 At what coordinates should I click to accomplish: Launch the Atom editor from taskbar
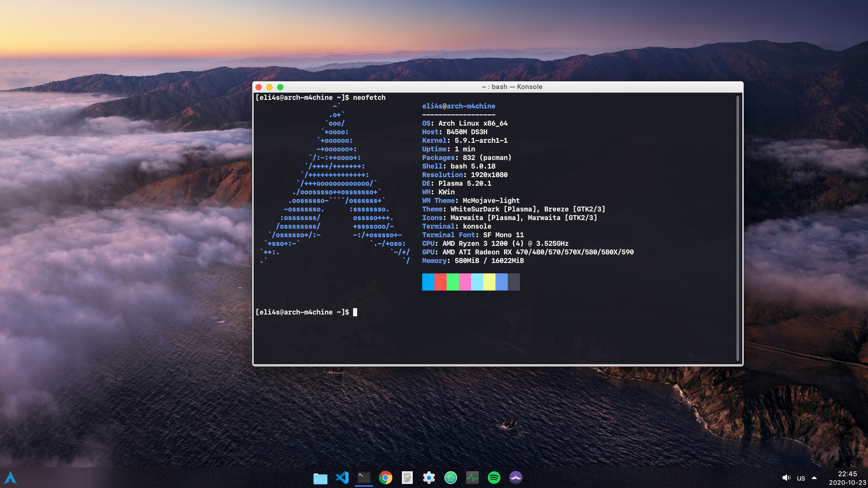(x=451, y=478)
